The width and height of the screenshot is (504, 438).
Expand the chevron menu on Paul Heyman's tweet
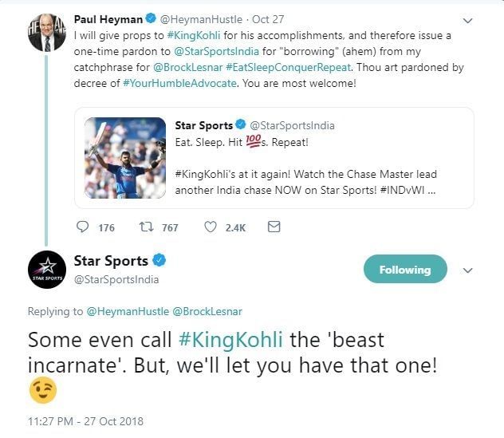tap(468, 19)
